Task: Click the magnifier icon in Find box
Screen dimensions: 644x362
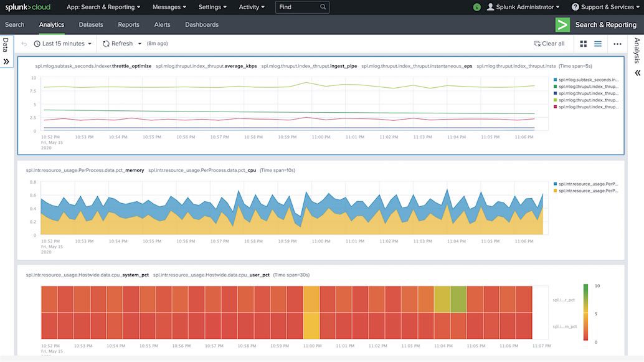Action: click(323, 7)
